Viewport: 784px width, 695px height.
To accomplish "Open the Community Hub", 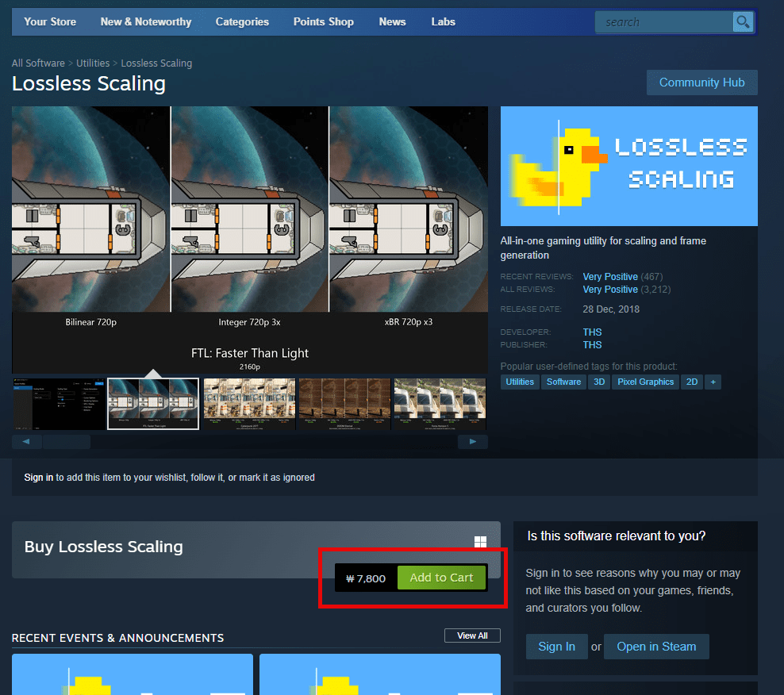I will (701, 82).
